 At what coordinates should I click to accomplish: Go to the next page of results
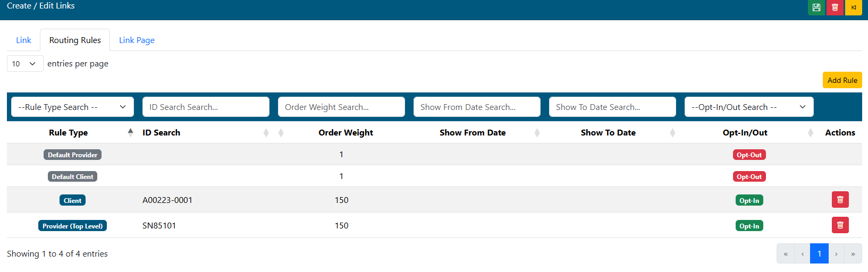point(836,254)
